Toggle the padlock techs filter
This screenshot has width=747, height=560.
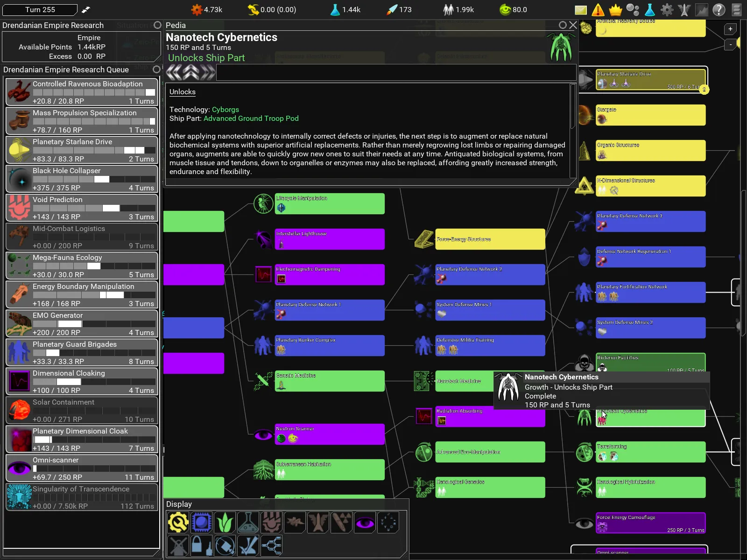(201, 545)
